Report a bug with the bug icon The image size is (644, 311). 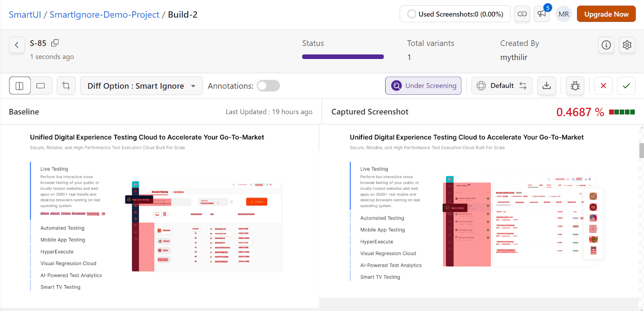575,86
